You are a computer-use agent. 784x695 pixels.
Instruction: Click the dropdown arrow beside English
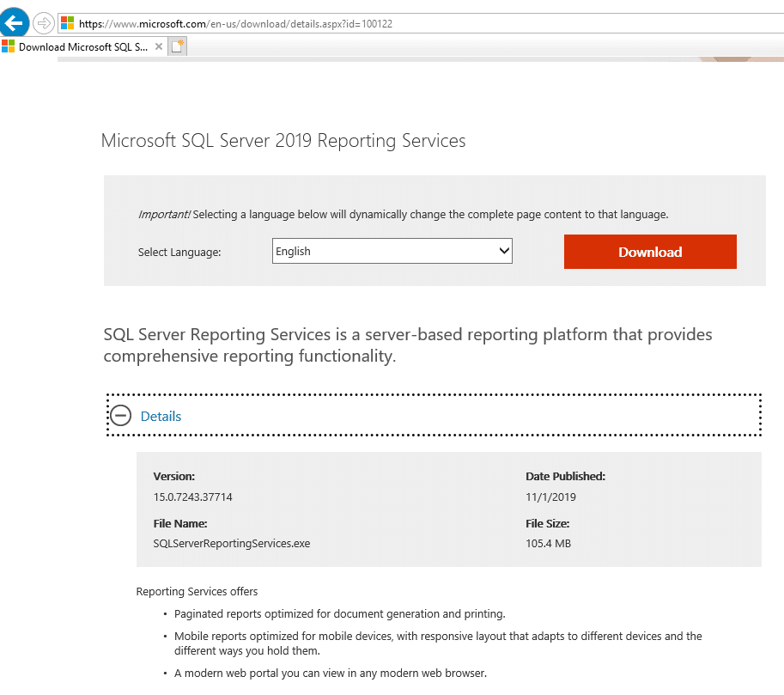point(504,252)
